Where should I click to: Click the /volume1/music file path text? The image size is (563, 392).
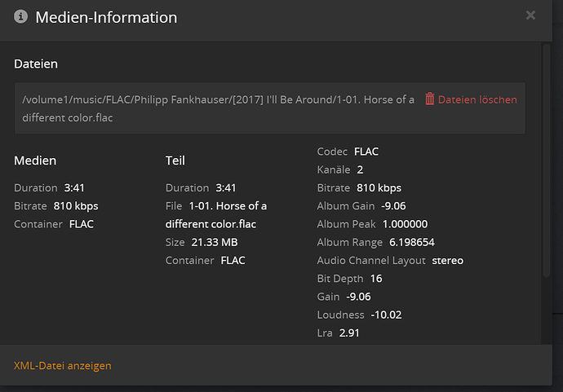click(x=218, y=99)
